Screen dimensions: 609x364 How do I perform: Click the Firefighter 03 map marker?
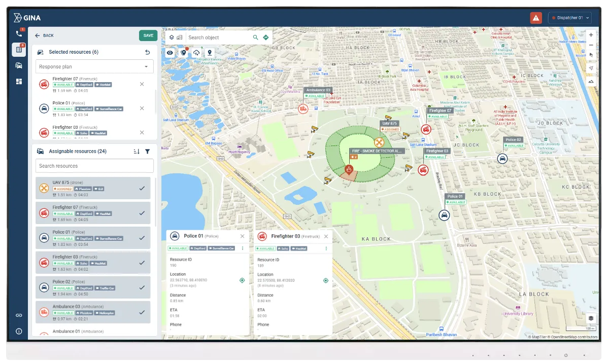pyautogui.click(x=423, y=170)
